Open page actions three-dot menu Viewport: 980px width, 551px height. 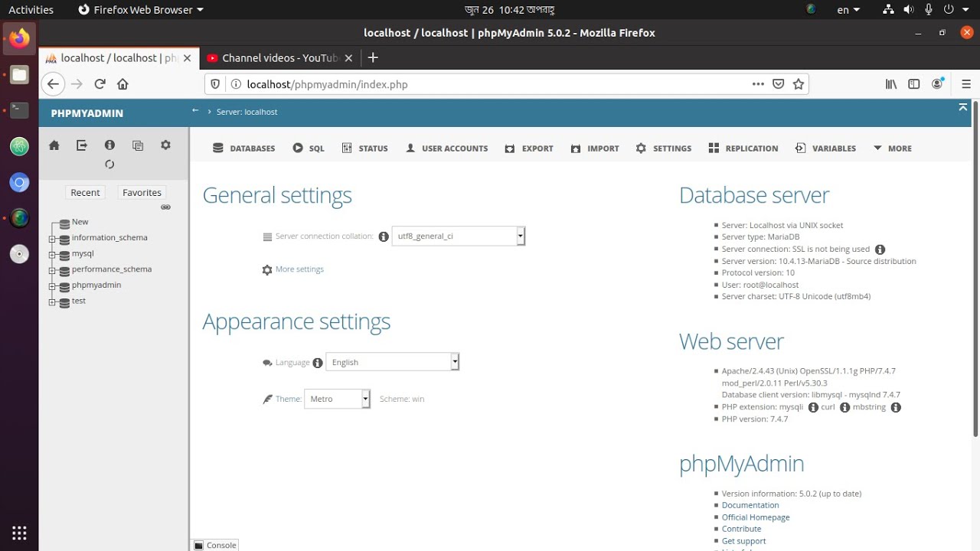coord(758,84)
